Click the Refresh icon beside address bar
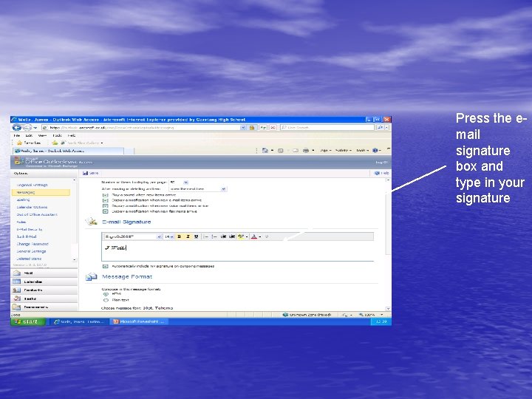532x399 pixels. [x=263, y=128]
